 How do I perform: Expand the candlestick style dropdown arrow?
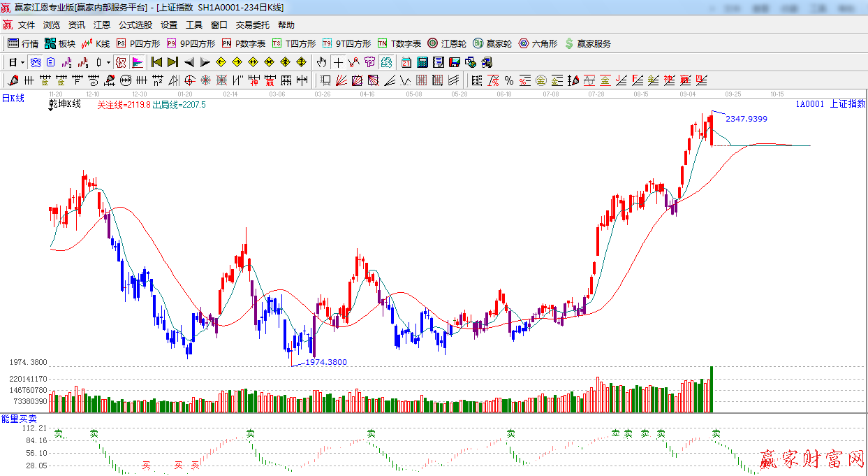pos(108,62)
